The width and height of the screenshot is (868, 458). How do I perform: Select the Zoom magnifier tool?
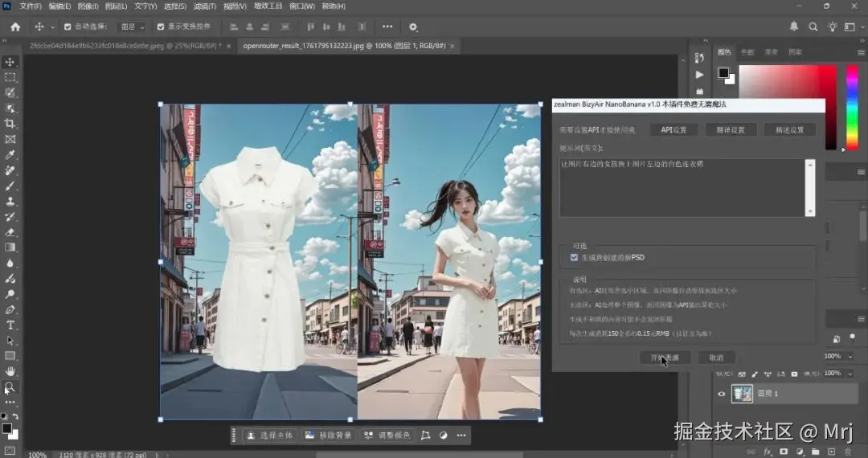click(10, 387)
